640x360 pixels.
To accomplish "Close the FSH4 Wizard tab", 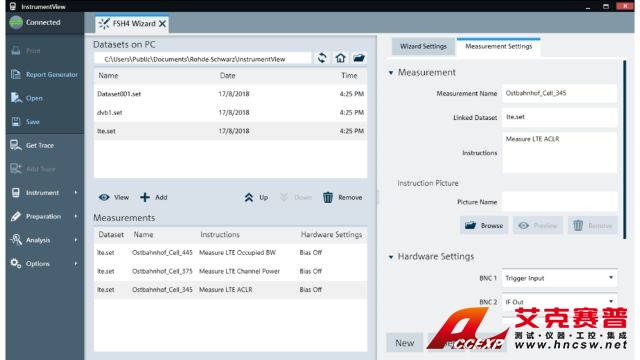I will (162, 24).
